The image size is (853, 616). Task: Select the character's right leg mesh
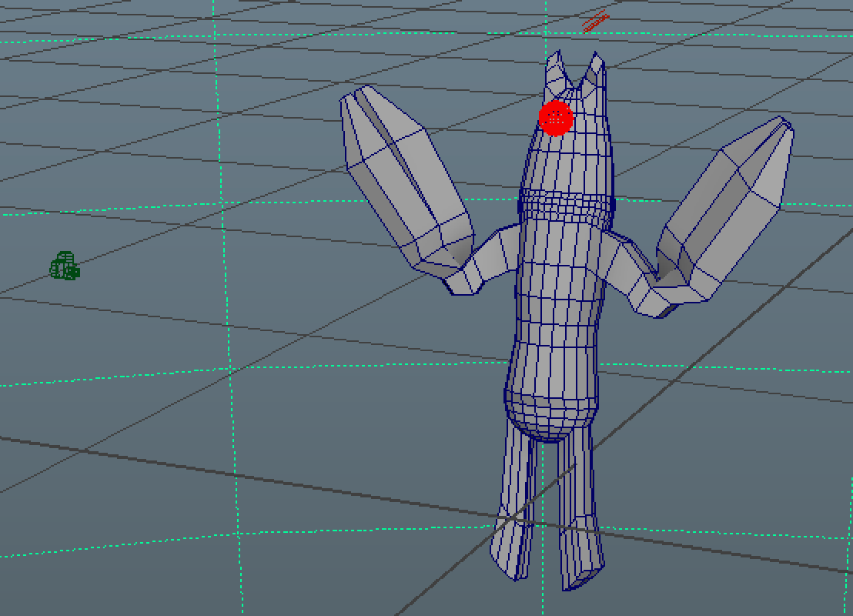pyautogui.click(x=577, y=508)
